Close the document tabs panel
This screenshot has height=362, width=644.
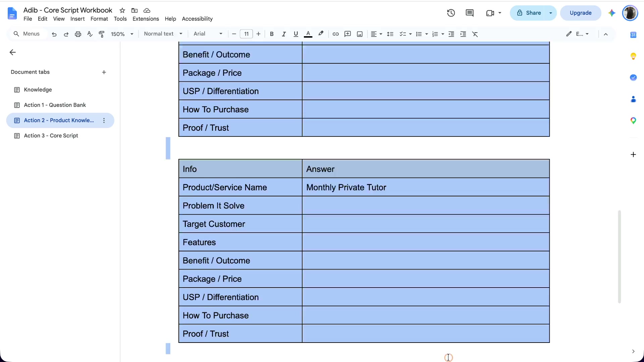click(x=13, y=52)
